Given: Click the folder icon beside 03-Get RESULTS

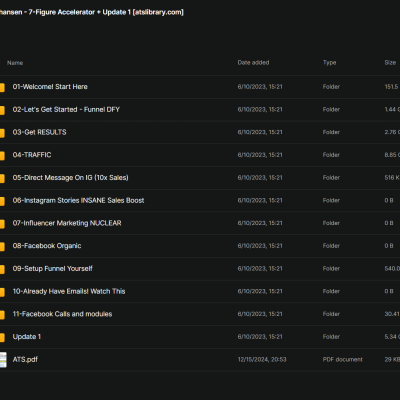Looking at the screenshot, I should [2, 133].
